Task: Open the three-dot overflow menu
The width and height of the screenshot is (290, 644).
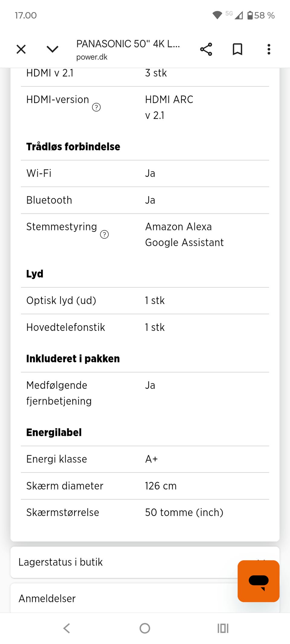Action: tap(269, 49)
